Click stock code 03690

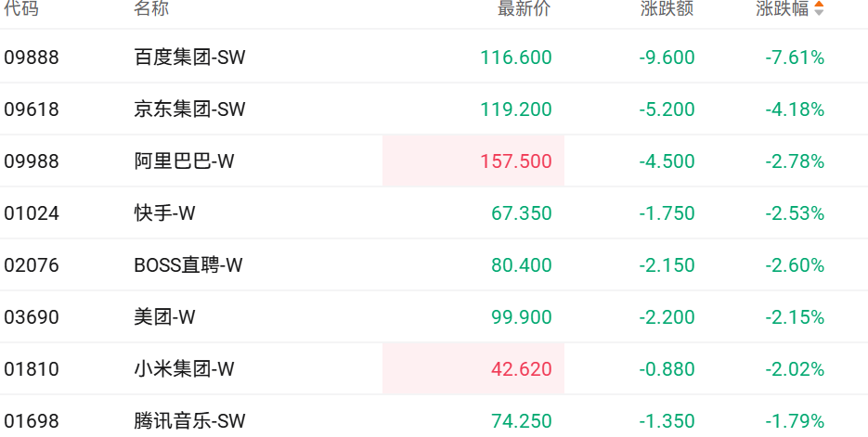pos(32,317)
